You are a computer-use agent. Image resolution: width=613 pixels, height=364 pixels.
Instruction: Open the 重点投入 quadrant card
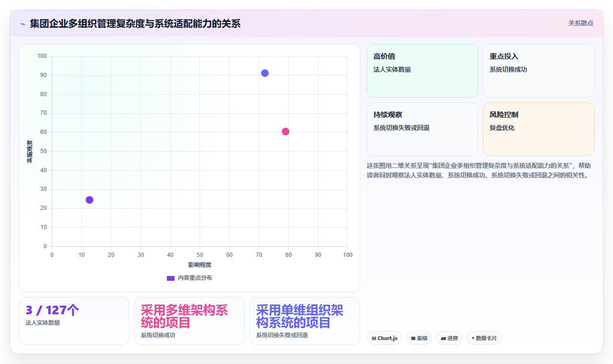pos(538,71)
